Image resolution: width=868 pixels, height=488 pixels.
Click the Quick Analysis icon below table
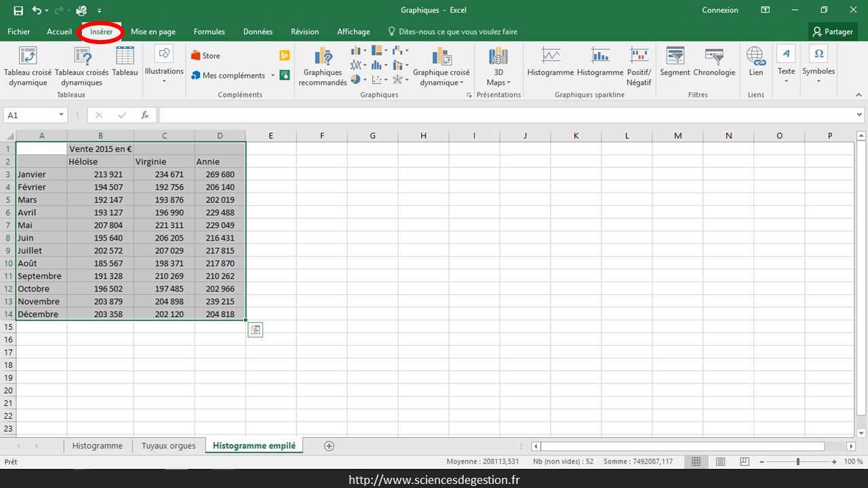255,330
